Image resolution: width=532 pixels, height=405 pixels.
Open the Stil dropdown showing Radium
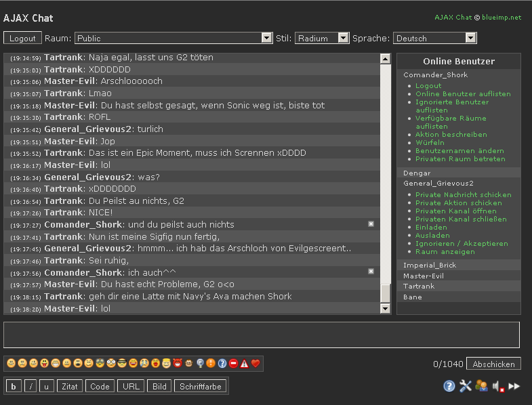coord(322,38)
